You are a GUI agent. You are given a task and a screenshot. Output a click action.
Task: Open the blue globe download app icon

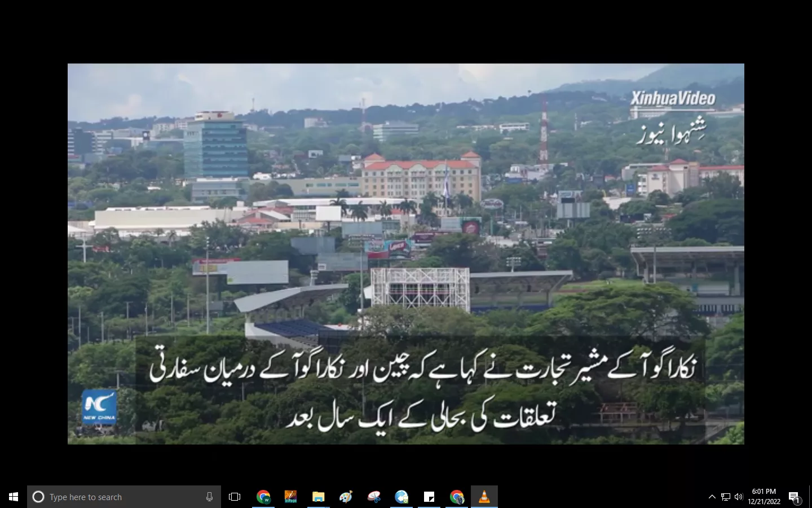tap(401, 497)
